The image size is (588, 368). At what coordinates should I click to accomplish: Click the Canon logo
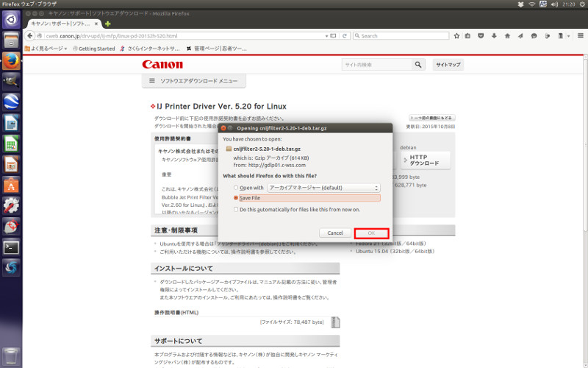[x=162, y=65]
